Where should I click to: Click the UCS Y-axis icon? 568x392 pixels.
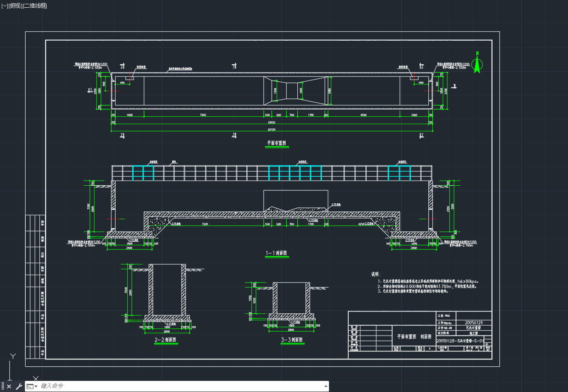pyautogui.click(x=13, y=357)
